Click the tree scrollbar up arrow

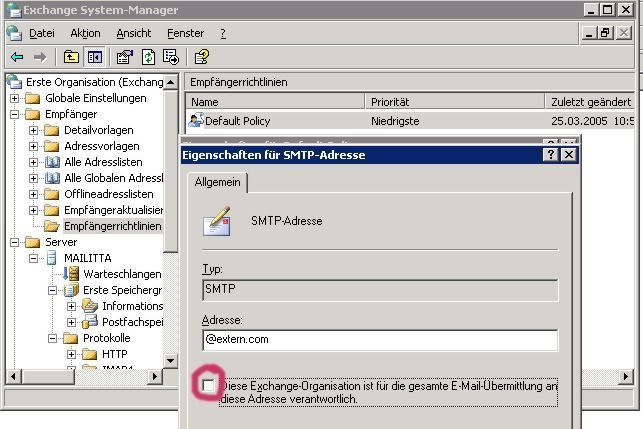[171, 82]
